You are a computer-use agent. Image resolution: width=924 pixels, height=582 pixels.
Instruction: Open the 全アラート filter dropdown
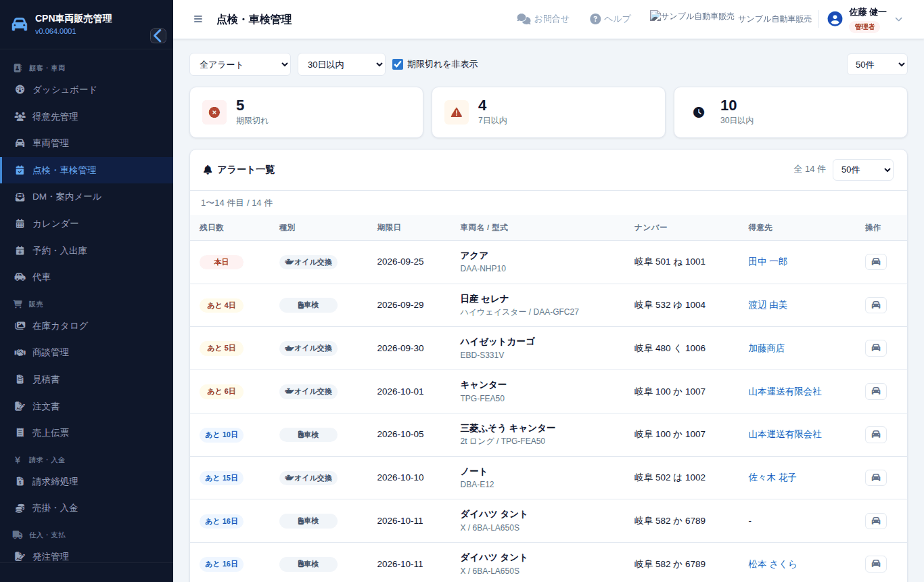(240, 64)
